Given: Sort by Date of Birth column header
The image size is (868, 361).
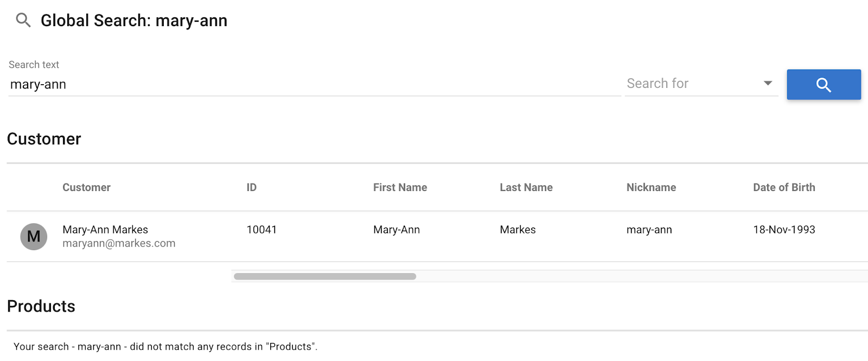Looking at the screenshot, I should pyautogui.click(x=784, y=187).
